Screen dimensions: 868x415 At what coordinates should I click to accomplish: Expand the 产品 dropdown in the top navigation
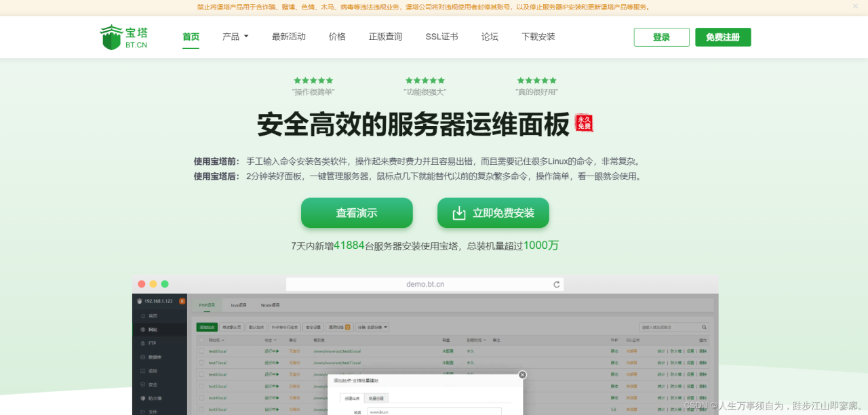coord(235,37)
